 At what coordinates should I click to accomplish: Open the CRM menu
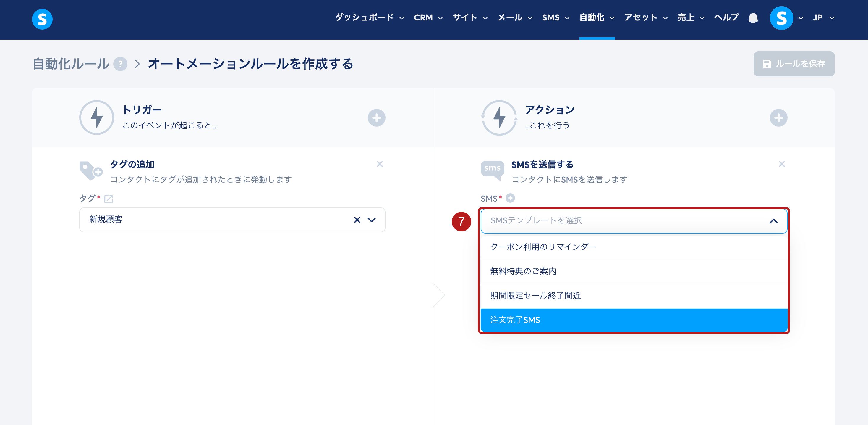click(428, 17)
